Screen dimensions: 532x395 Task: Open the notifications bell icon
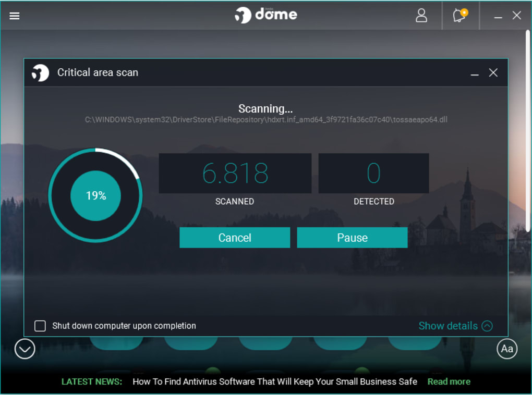pos(460,15)
